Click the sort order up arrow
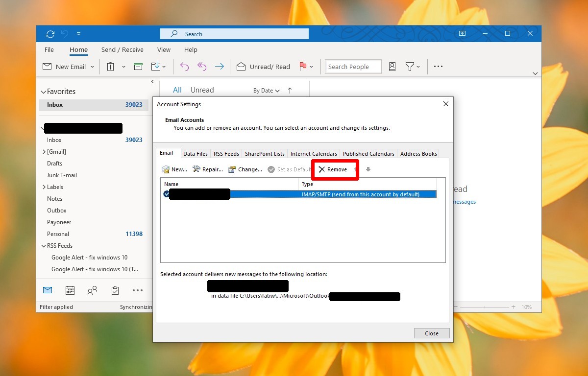Viewport: 588px width, 376px height. click(x=290, y=91)
